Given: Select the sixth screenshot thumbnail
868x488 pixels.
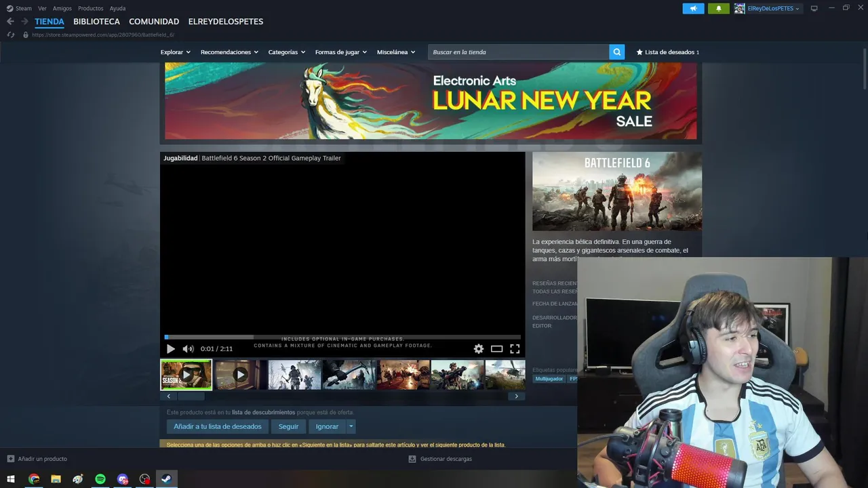Looking at the screenshot, I should (x=457, y=375).
